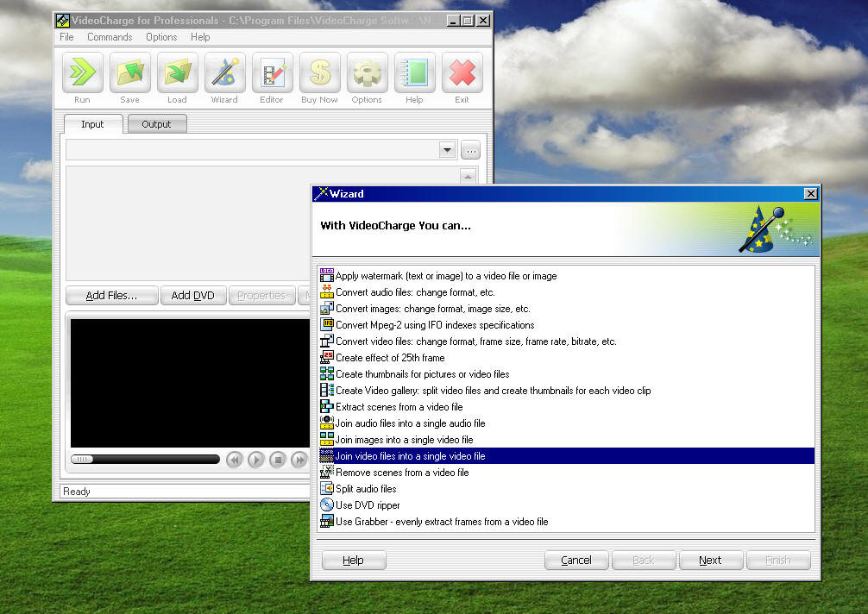Image resolution: width=868 pixels, height=614 pixels.
Task: Click the Add Files button
Action: 112,296
